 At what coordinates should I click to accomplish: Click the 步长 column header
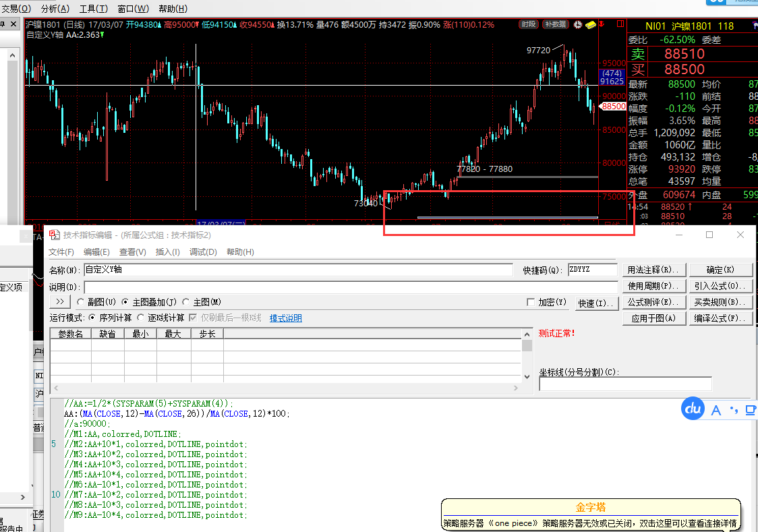click(208, 334)
